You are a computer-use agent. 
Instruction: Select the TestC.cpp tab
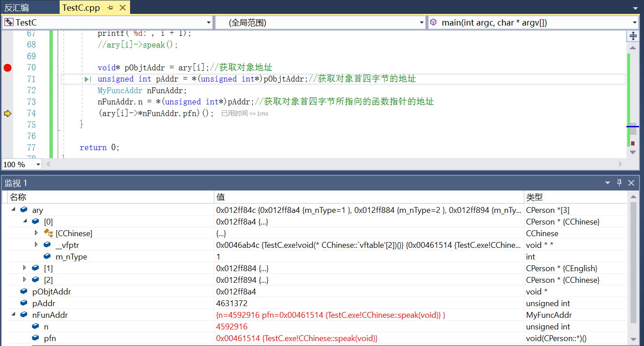81,8
